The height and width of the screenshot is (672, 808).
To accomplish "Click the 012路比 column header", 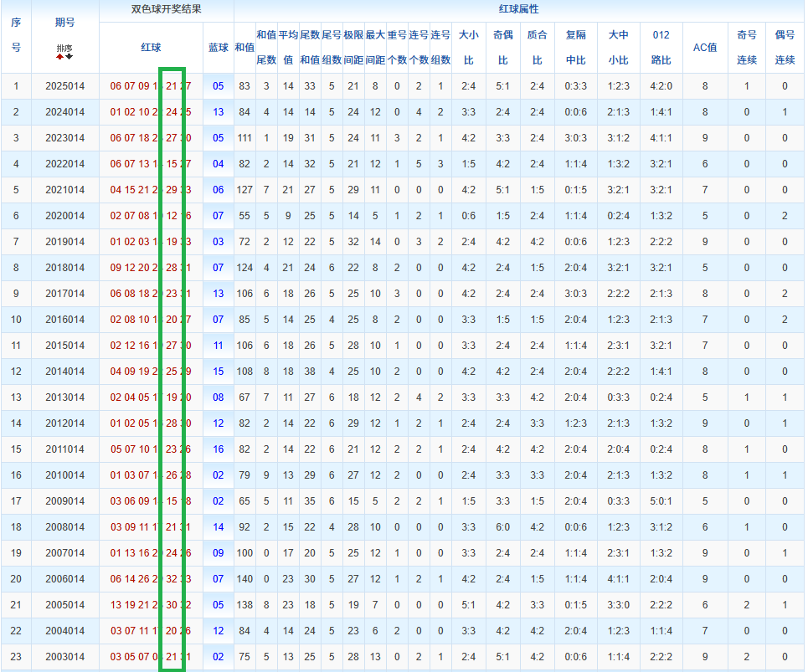I will (x=661, y=48).
